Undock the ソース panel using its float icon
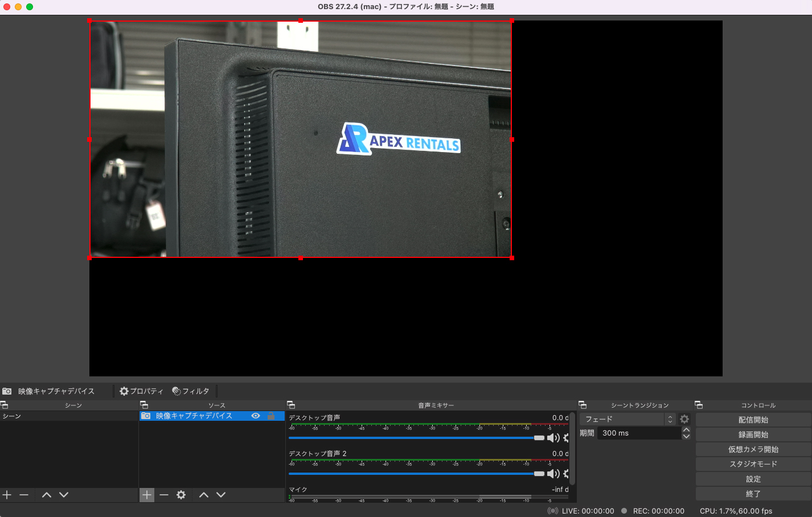Viewport: 812px width, 517px height. point(144,405)
